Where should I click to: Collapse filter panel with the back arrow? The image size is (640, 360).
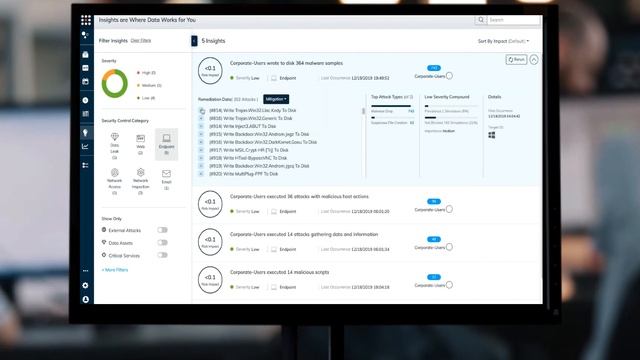pos(194,41)
